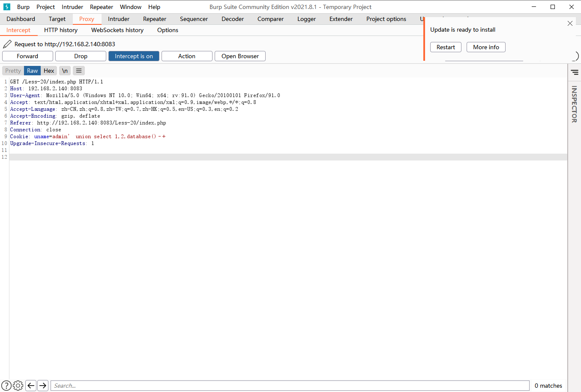Viewport: 581px width, 392px height.
Task: View More info about the update
Action: click(x=486, y=47)
